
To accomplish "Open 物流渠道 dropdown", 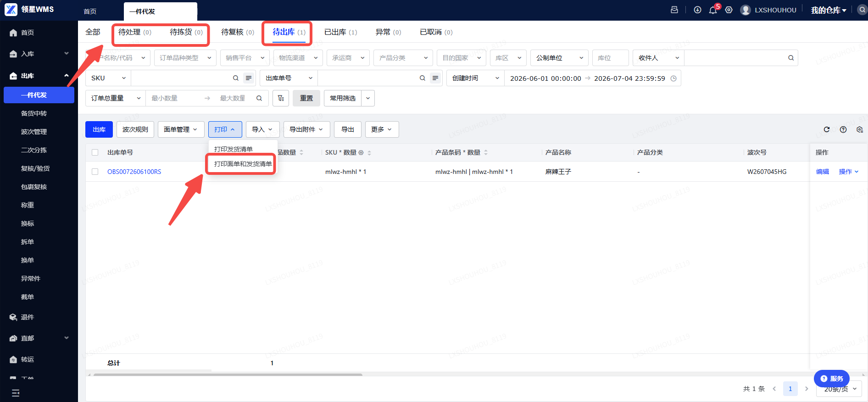I will click(x=298, y=58).
